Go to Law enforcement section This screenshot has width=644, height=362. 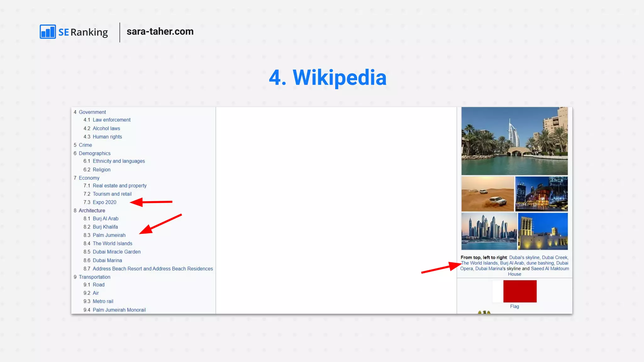point(111,120)
